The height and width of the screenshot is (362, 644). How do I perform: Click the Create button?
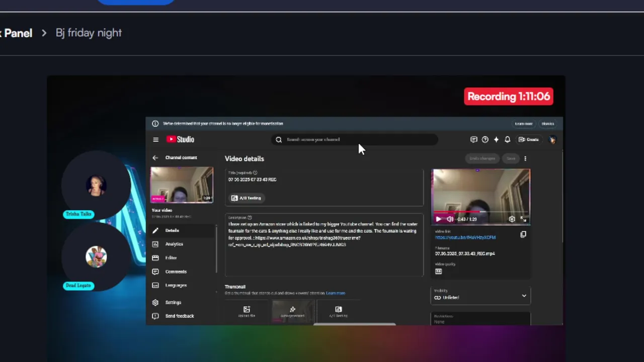[x=529, y=139]
